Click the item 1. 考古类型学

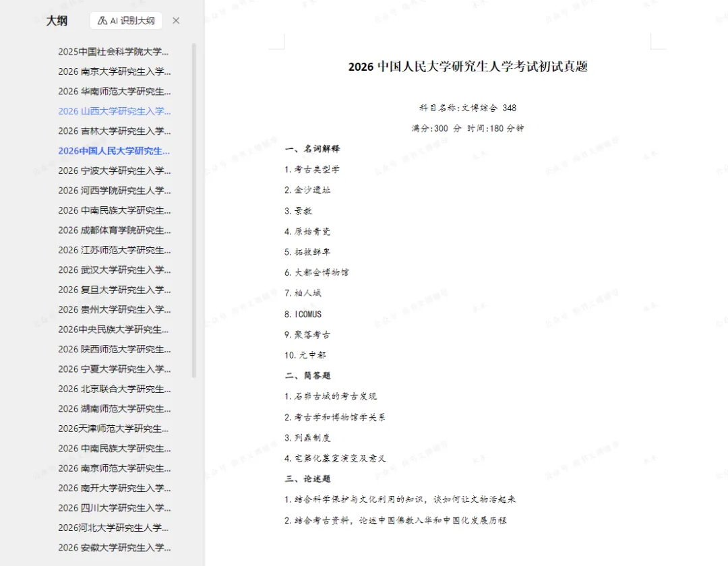(312, 170)
